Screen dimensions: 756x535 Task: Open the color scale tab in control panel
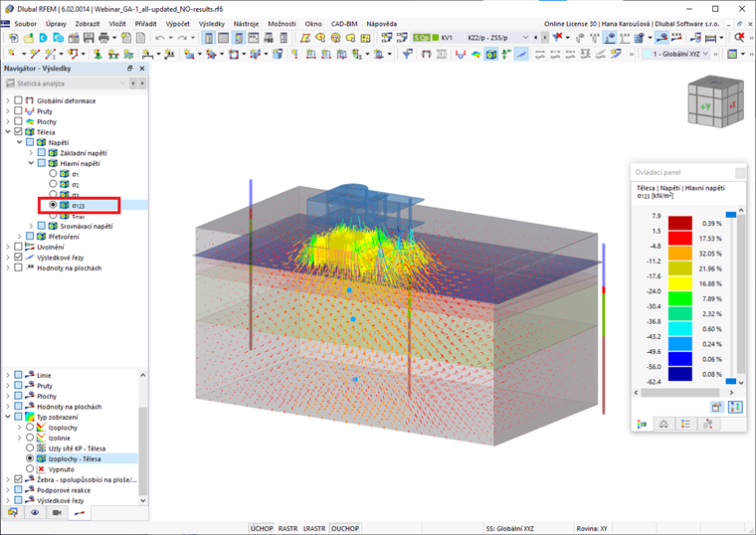pos(643,424)
